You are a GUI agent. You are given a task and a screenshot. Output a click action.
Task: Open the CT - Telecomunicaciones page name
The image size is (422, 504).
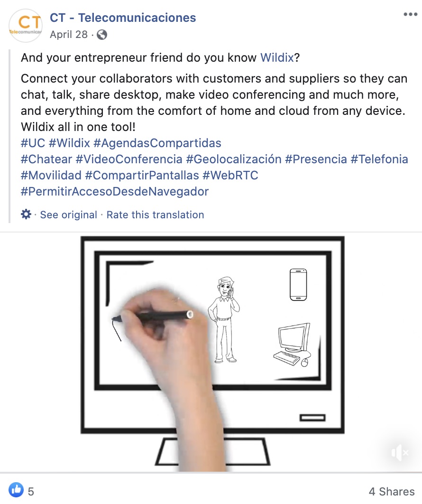123,18
